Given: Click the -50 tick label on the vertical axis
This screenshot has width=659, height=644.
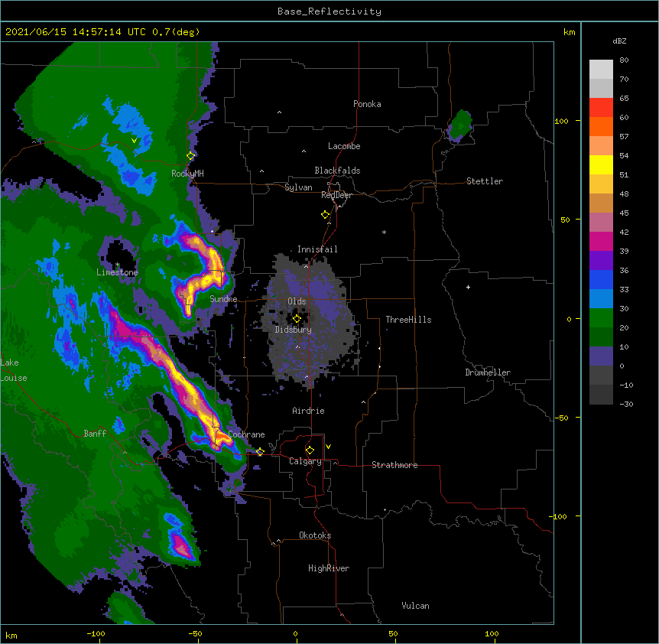Looking at the screenshot, I should click(x=560, y=418).
